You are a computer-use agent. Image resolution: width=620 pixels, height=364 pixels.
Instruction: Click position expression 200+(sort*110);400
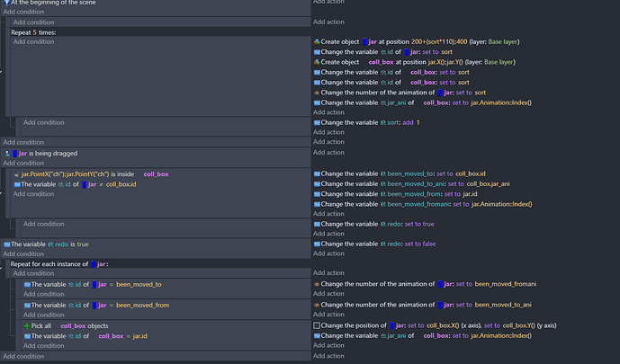click(439, 42)
